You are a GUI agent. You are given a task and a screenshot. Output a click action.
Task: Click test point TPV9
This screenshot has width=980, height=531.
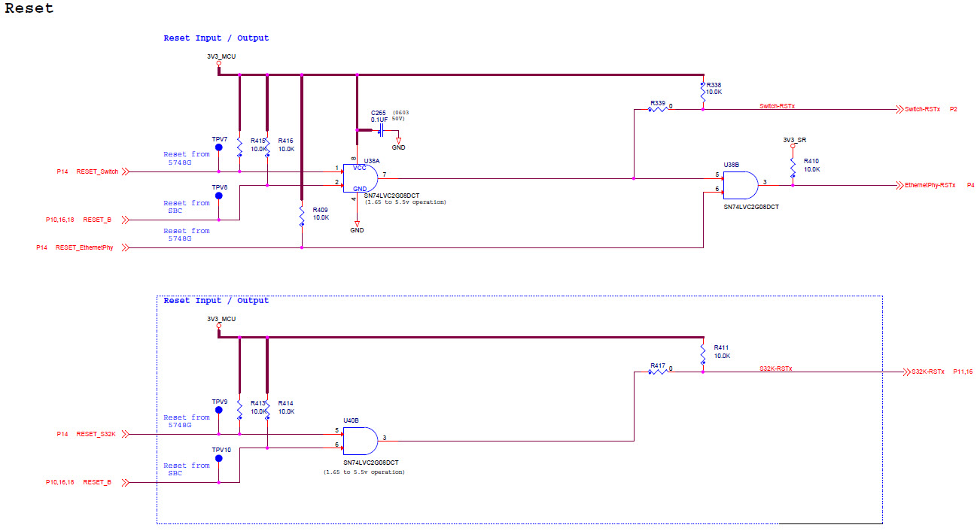218,411
